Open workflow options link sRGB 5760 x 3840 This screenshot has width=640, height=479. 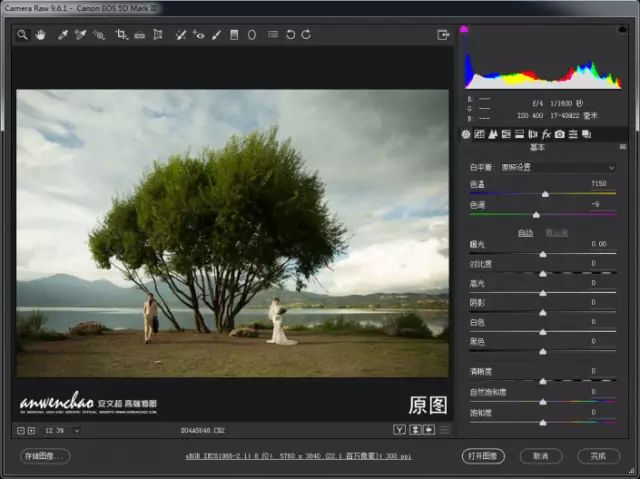298,456
